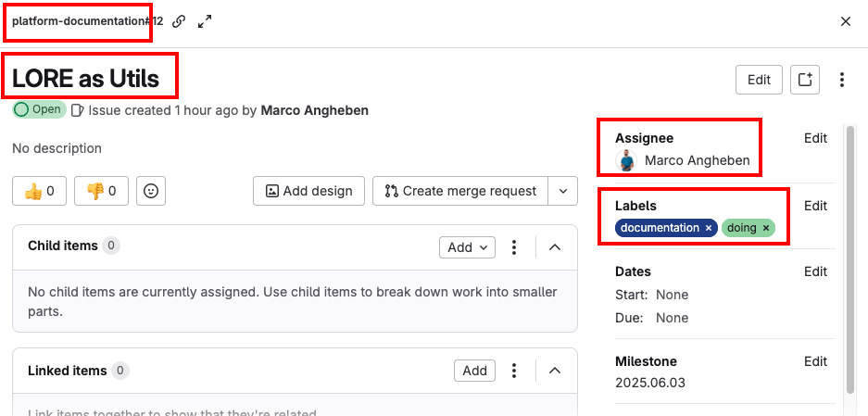Open the Edit title button

pyautogui.click(x=759, y=80)
